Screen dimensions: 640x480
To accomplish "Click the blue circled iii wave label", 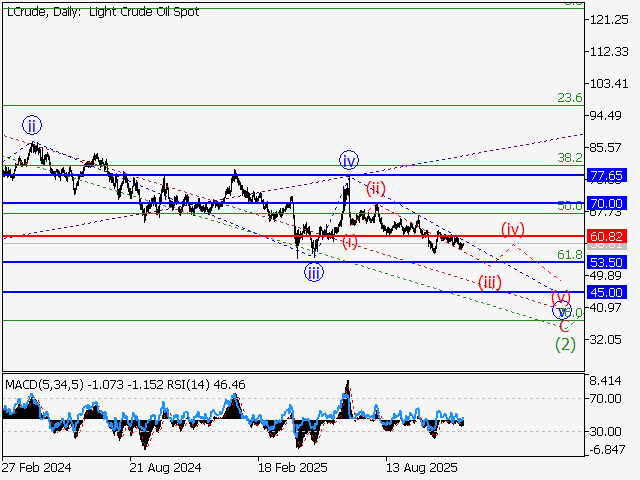I will (314, 273).
